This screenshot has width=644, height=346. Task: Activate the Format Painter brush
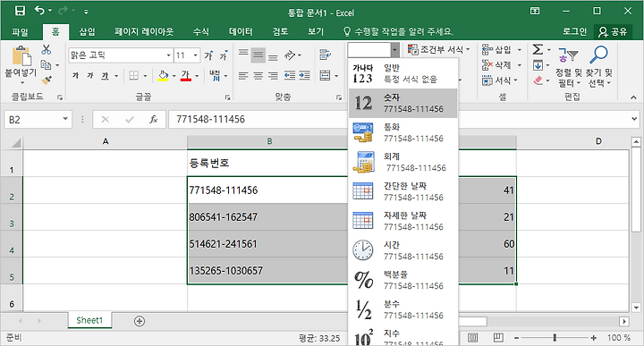tap(47, 80)
